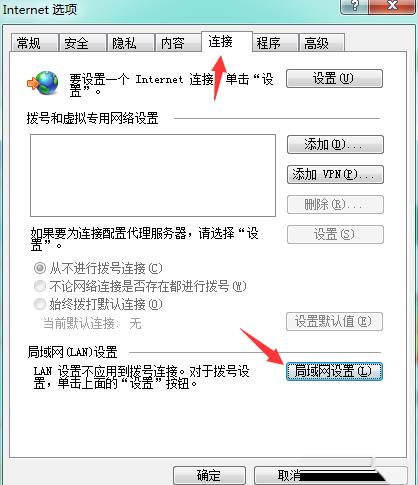Click 添加 VPN(P)... button
418x485 pixels.
pyautogui.click(x=335, y=174)
